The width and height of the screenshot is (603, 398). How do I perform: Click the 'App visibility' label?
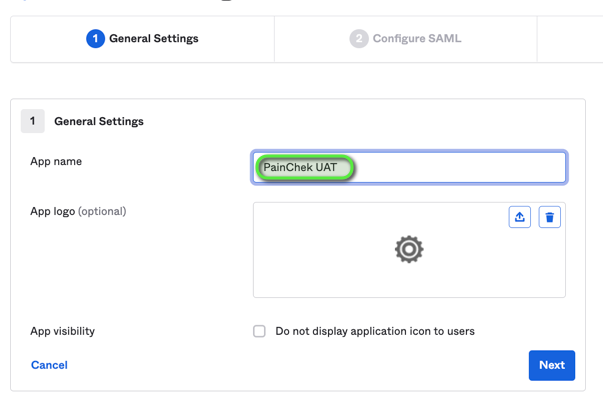[63, 331]
